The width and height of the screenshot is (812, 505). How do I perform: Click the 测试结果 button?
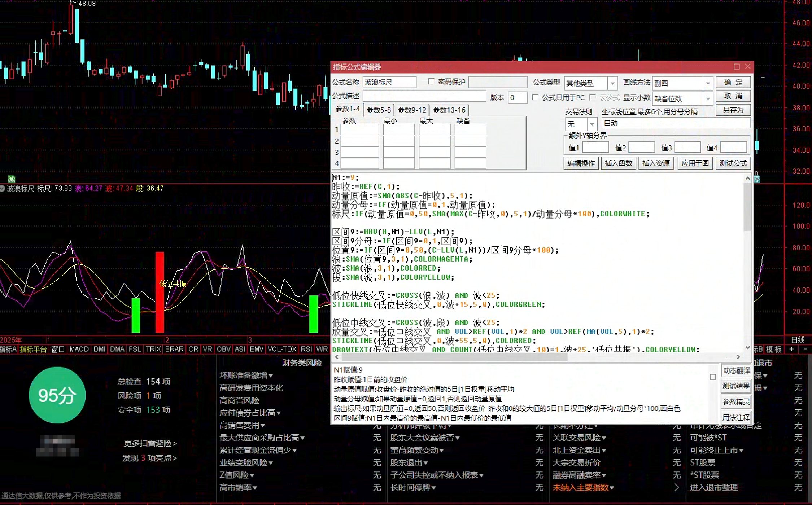coord(737,386)
